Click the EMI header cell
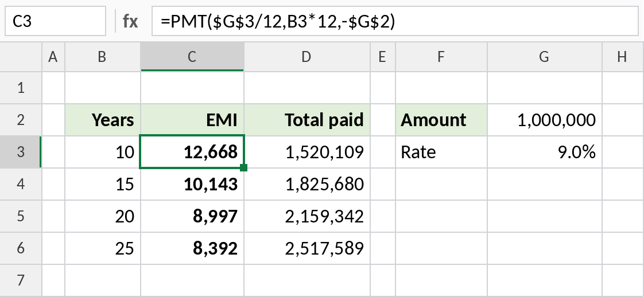644x297 pixels. [192, 120]
